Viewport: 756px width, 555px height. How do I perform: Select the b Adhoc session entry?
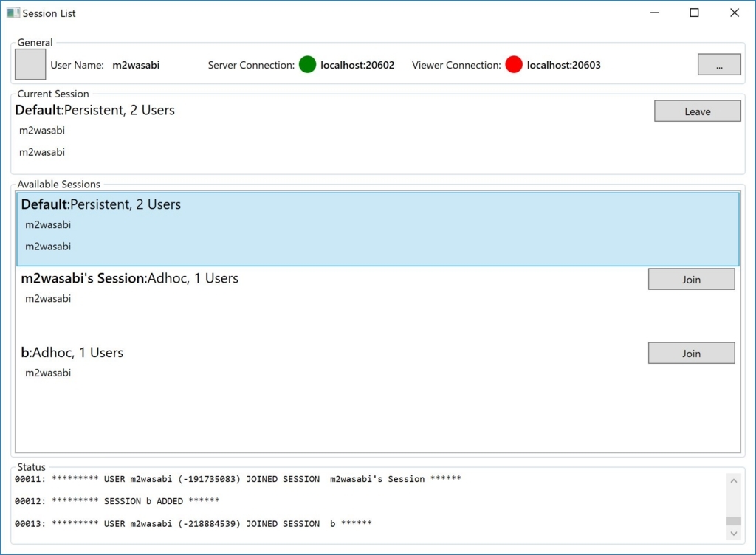pos(378,377)
